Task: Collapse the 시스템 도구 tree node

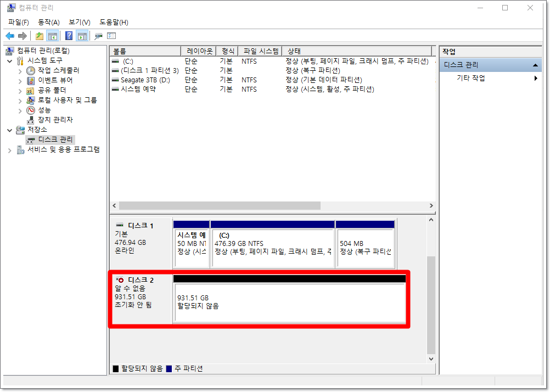Action: 9,61
